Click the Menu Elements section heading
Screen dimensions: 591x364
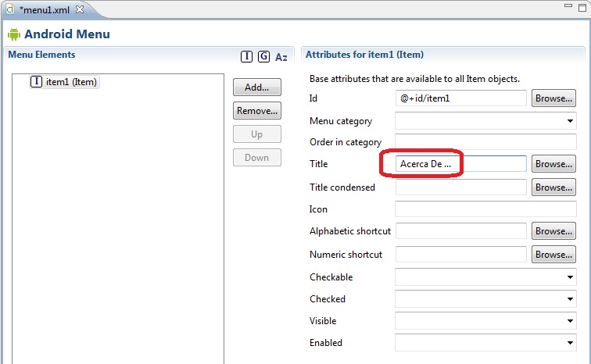[41, 55]
